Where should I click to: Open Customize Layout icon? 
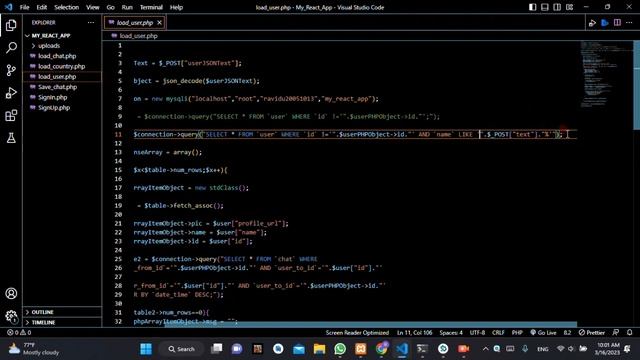pos(569,7)
